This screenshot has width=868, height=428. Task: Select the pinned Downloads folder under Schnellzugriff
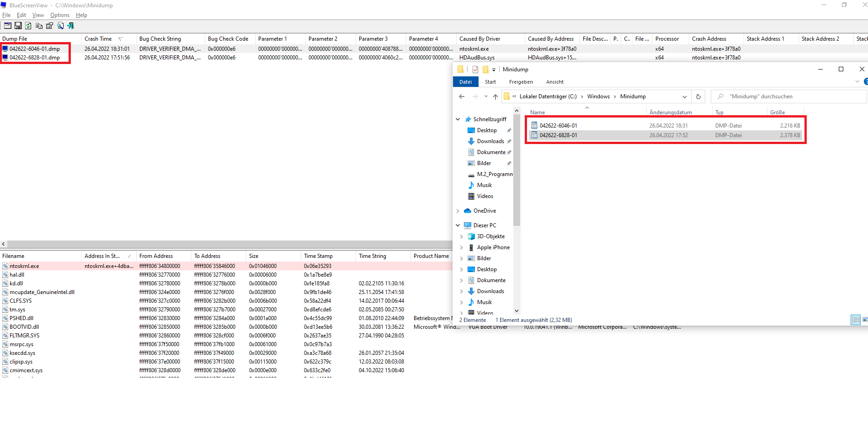490,141
